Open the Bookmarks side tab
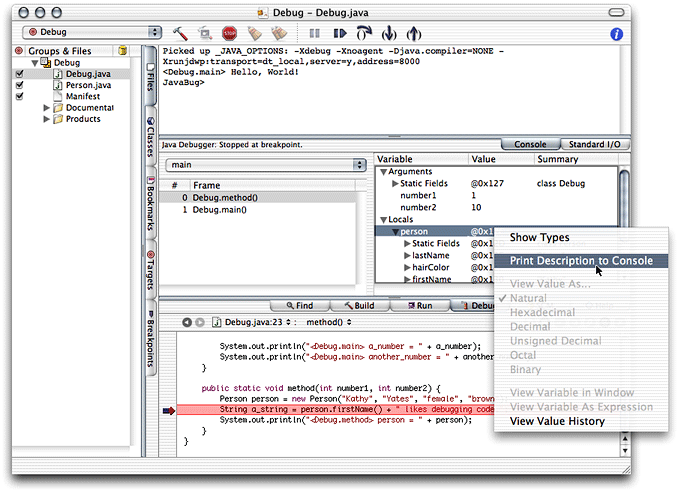The image size is (677, 495). pos(150,203)
